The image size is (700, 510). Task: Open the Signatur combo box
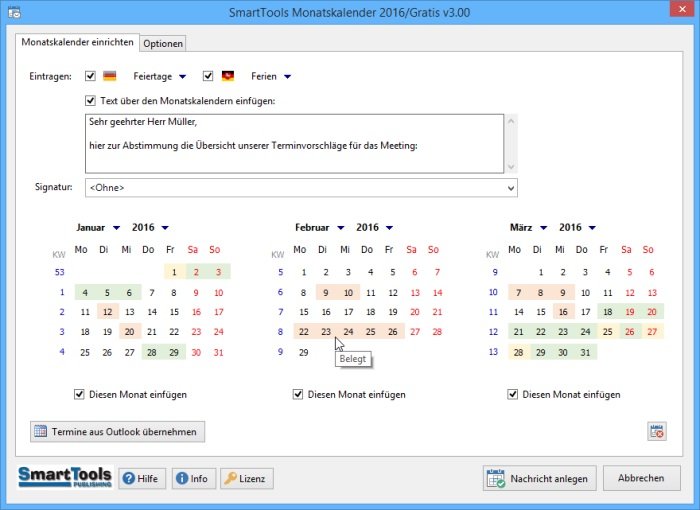[301, 188]
